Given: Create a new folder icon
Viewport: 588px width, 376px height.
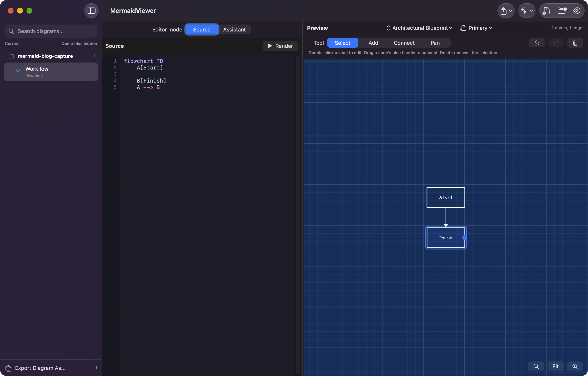Looking at the screenshot, I should point(562,10).
